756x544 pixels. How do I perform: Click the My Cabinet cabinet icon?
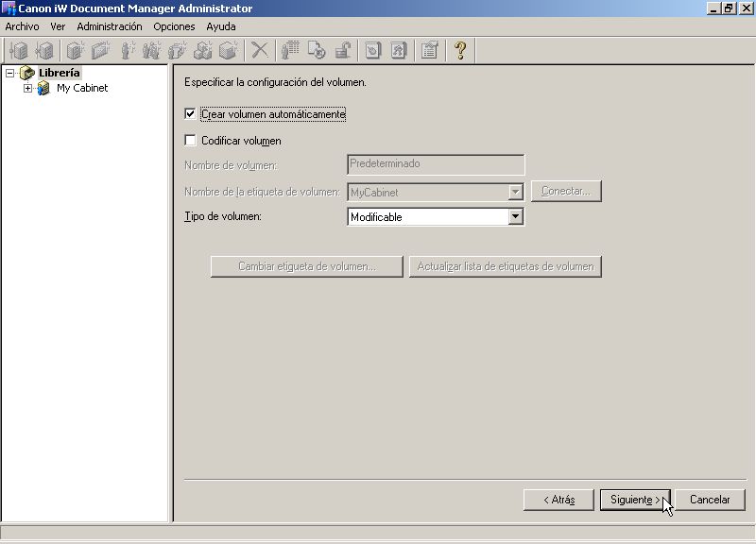click(x=43, y=88)
